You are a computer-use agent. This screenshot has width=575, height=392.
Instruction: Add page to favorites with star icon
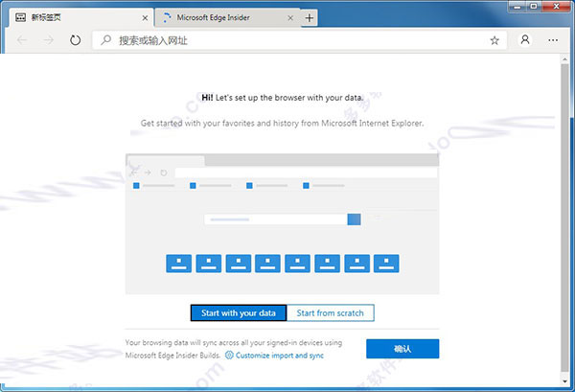click(x=494, y=40)
